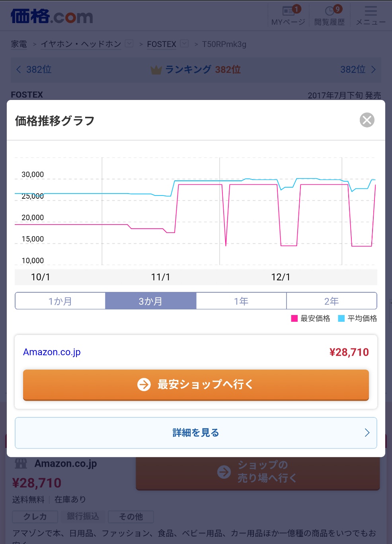The width and height of the screenshot is (392, 544).
Task: Click the pink 最安価格 legend swatch
Action: (294, 318)
